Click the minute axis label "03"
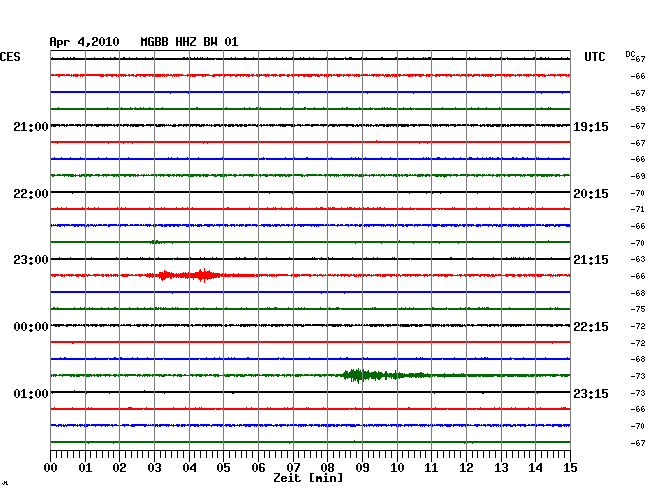Screen dimensions: 650x494 click(154, 468)
